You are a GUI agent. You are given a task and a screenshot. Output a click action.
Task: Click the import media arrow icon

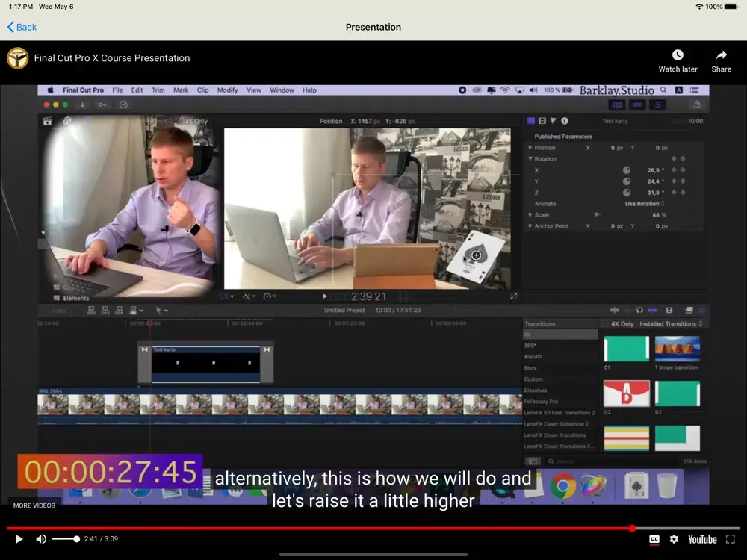coord(82,105)
